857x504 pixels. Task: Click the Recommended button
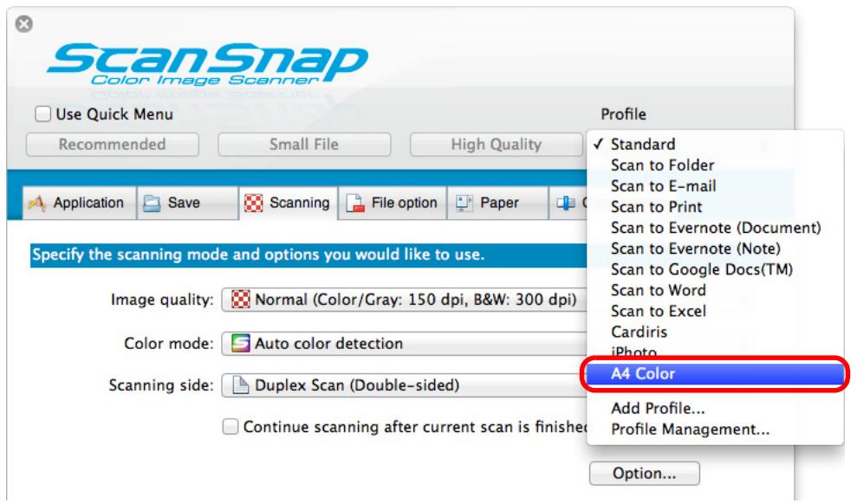[x=112, y=144]
